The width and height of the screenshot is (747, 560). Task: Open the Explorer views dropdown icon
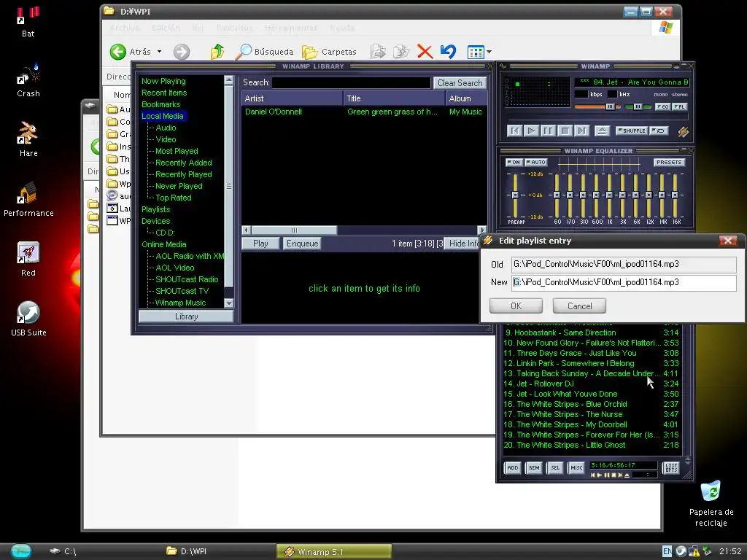pos(479,52)
